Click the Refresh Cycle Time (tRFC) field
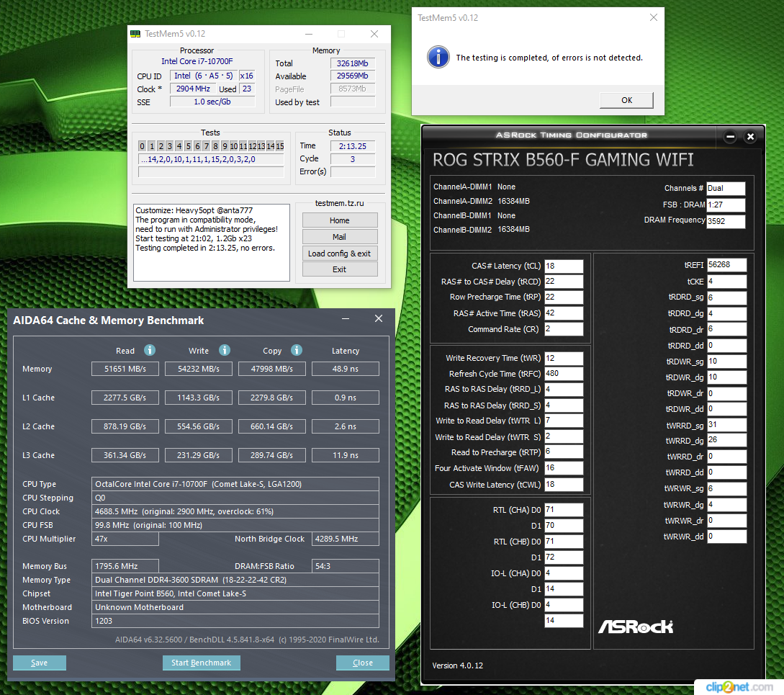 coord(564,373)
